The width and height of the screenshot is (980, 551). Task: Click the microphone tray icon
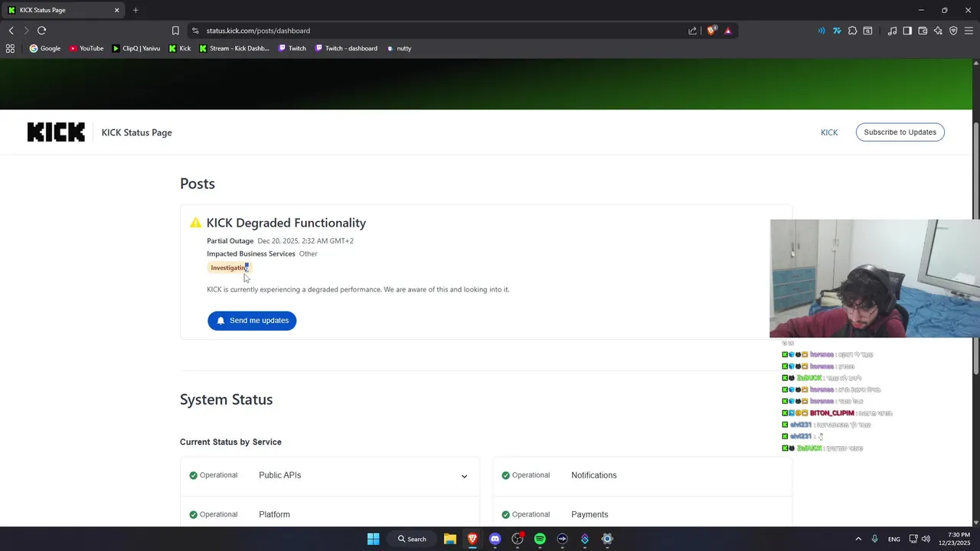tap(874, 539)
